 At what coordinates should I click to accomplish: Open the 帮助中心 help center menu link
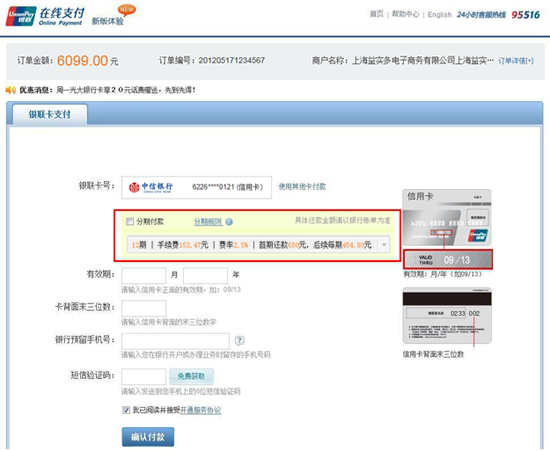(x=405, y=14)
